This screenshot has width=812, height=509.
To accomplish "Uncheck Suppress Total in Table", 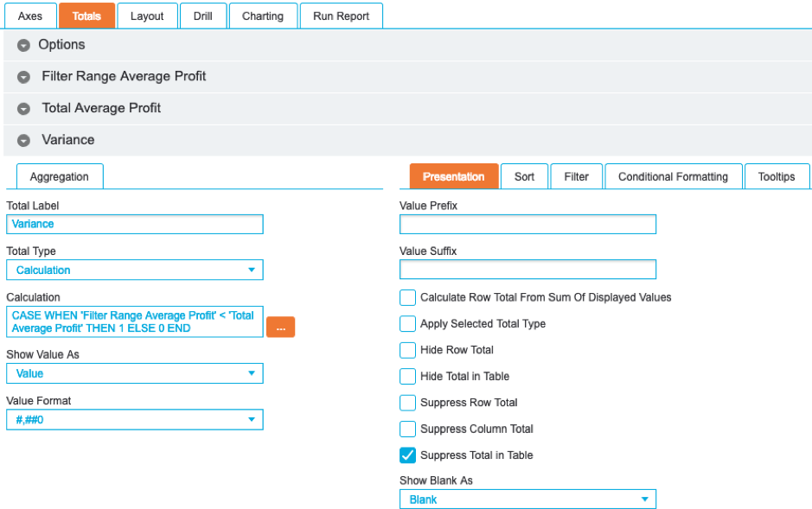I will click(x=407, y=455).
